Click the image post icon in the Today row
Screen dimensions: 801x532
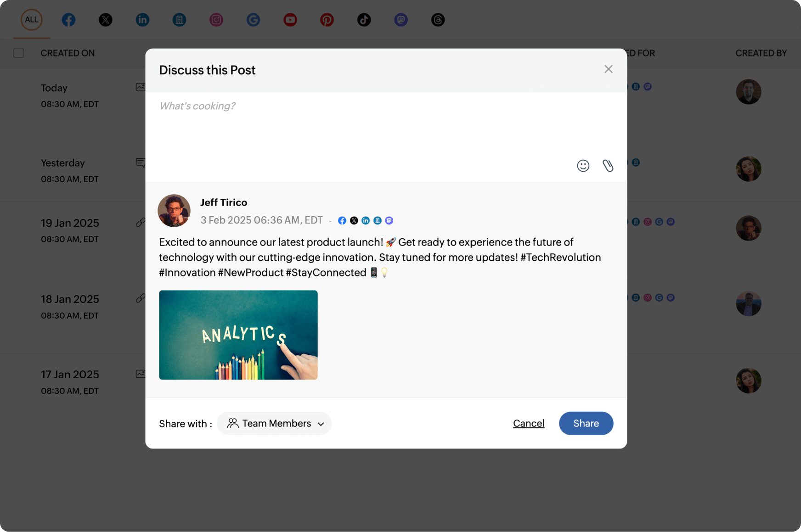[141, 87]
